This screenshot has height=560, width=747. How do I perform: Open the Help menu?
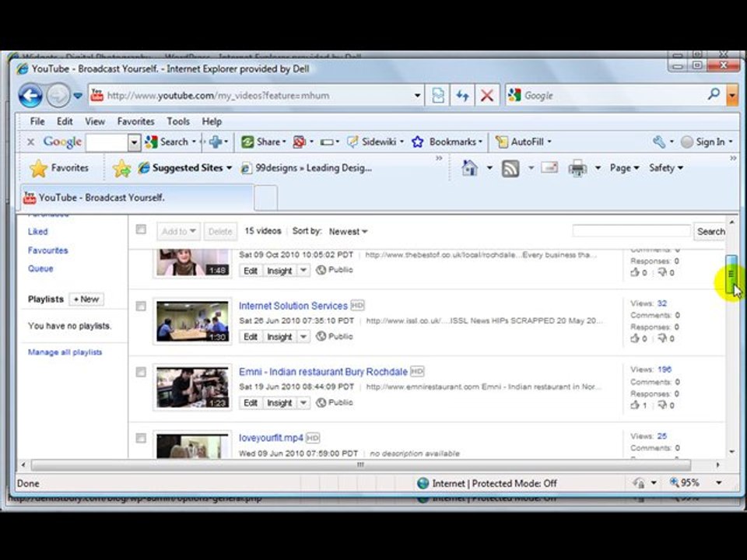[212, 121]
